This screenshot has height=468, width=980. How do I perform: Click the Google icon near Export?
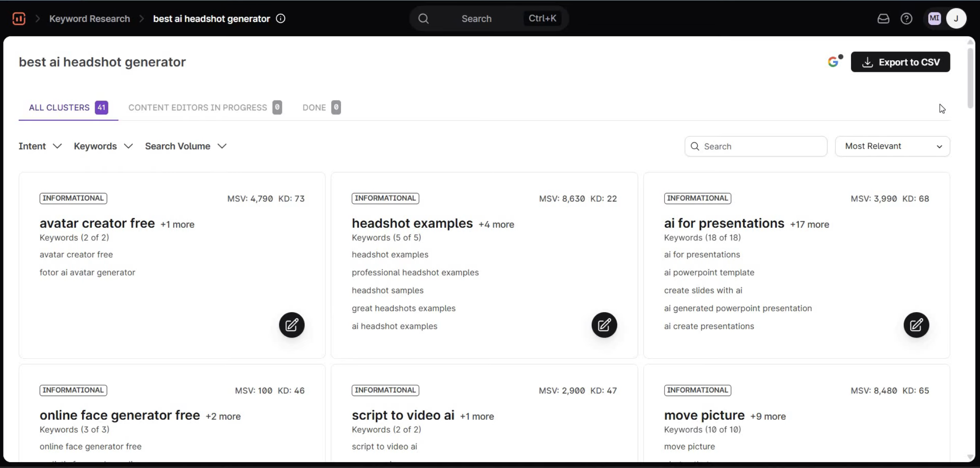coord(833,62)
